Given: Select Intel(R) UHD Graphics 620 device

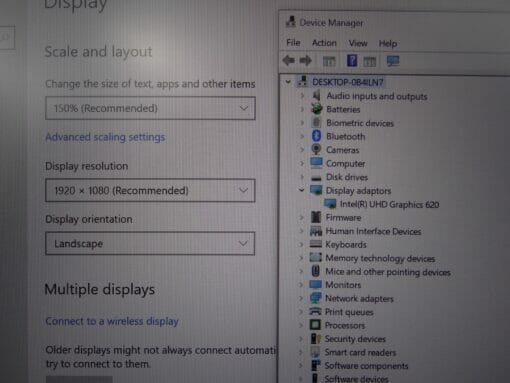Looking at the screenshot, I should pos(390,204).
